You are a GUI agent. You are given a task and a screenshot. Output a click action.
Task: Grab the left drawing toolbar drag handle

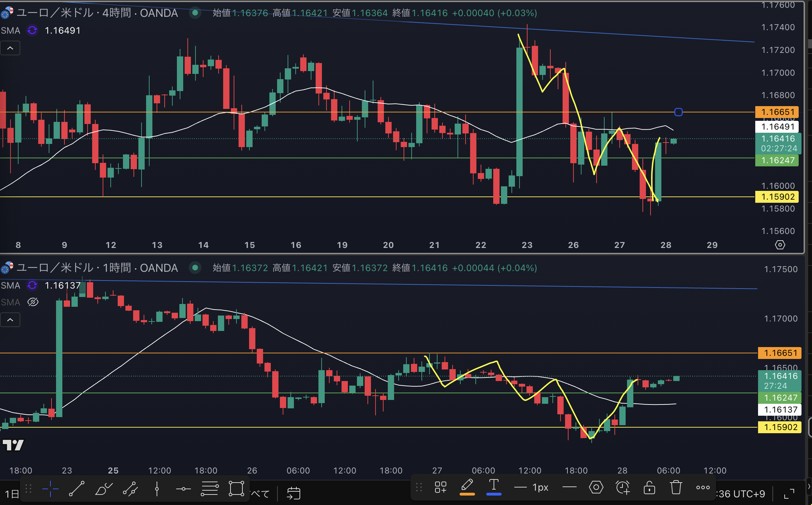(28, 489)
